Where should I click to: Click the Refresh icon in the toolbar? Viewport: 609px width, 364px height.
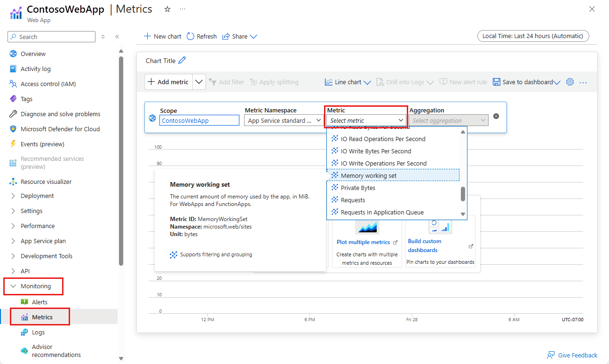click(190, 36)
